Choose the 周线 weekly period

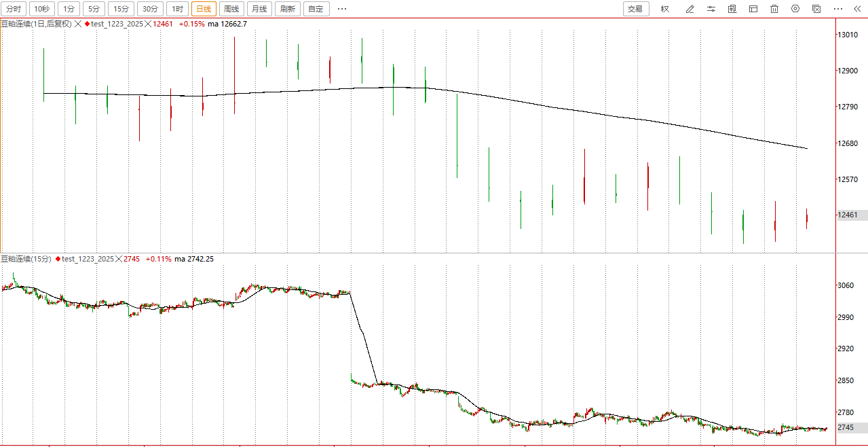(231, 9)
